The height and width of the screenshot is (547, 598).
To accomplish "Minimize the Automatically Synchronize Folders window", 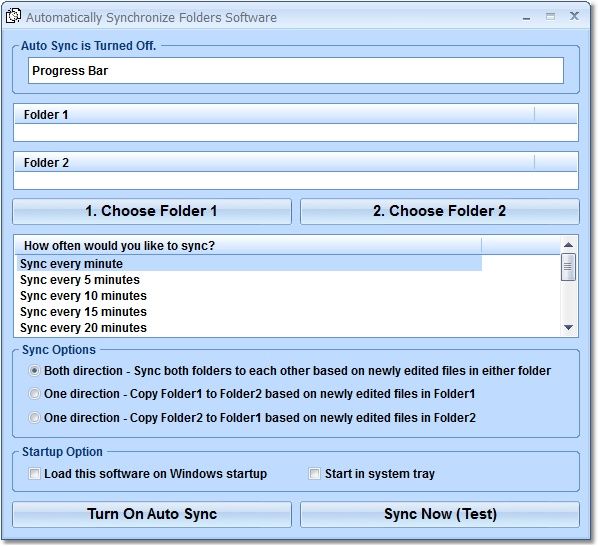I will tap(527, 18).
